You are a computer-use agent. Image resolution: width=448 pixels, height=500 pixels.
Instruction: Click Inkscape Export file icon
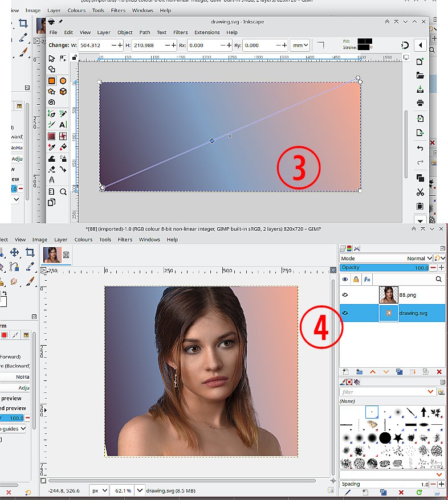pyautogui.click(x=420, y=133)
